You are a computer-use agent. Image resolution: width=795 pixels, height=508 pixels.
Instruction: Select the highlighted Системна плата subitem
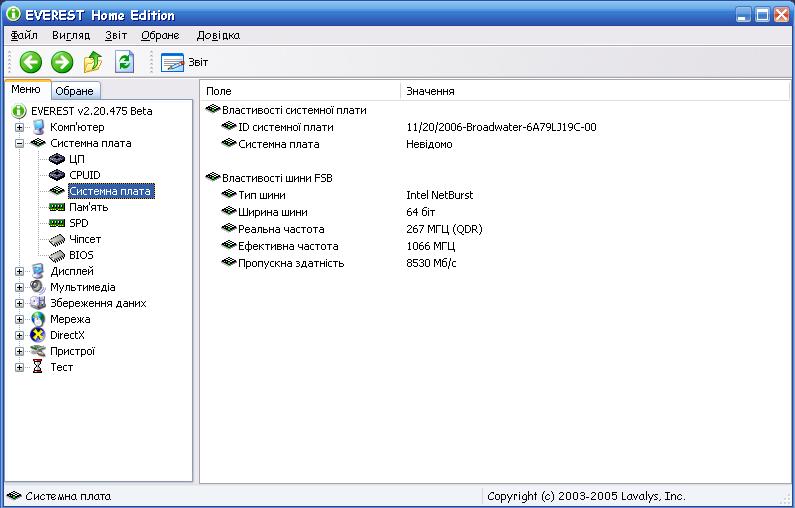(111, 191)
